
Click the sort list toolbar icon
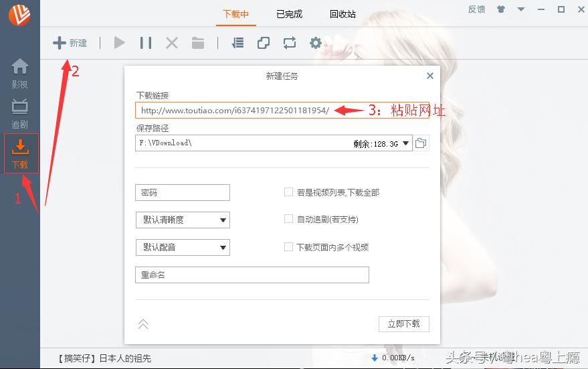coord(237,43)
